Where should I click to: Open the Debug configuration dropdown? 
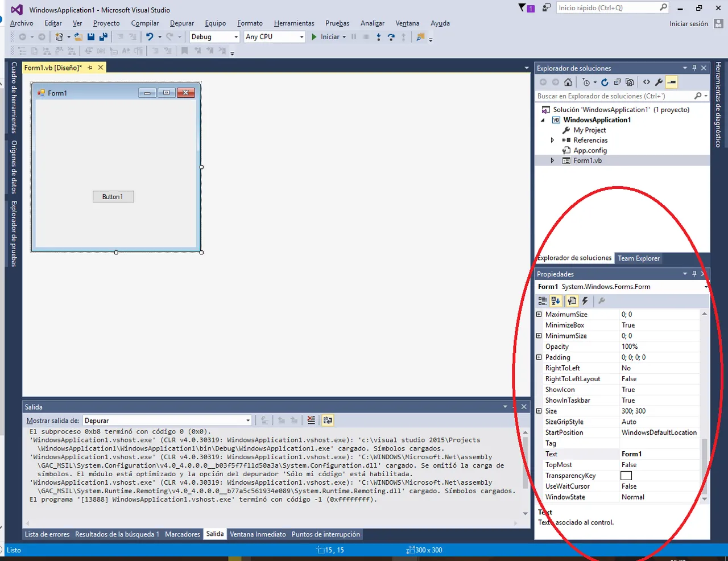[x=236, y=37]
